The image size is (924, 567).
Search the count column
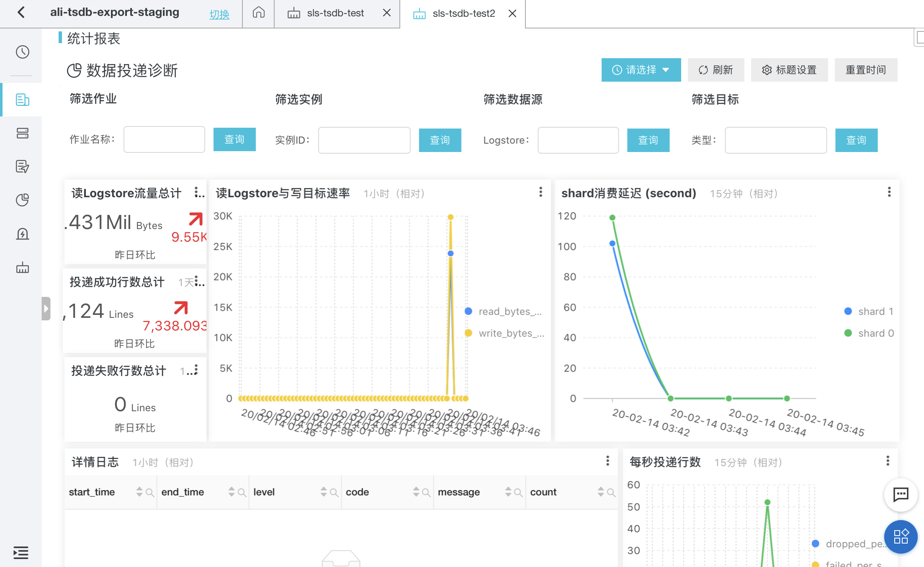tap(611, 493)
